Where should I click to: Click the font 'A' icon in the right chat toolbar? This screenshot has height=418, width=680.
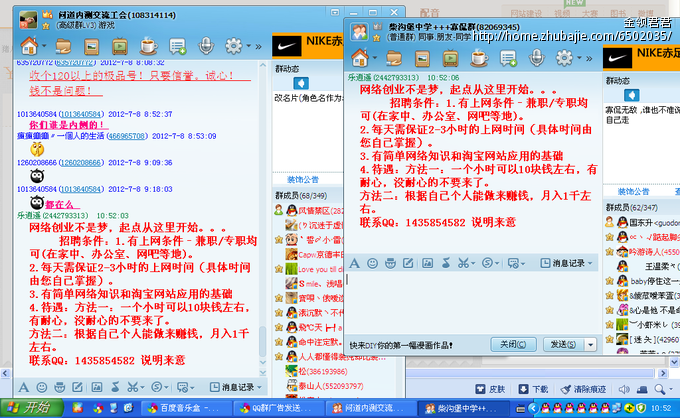pos(355,263)
